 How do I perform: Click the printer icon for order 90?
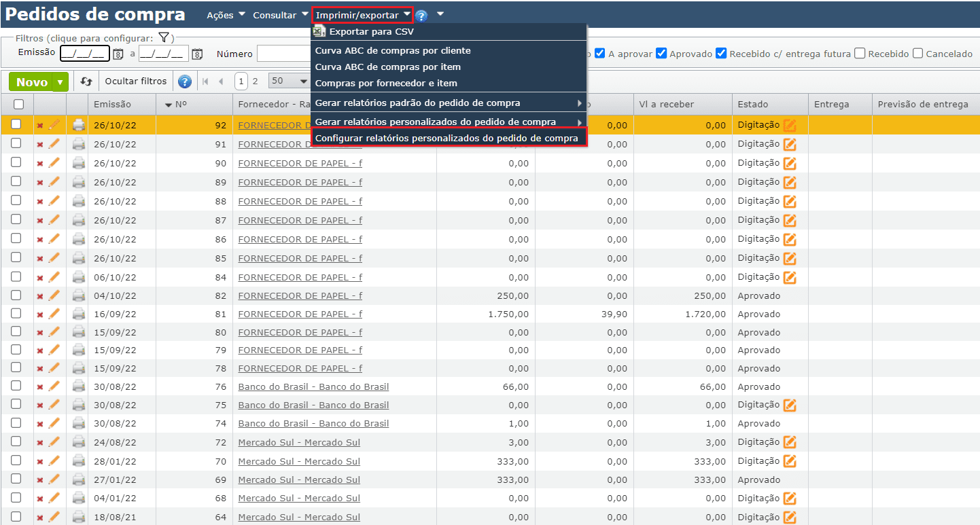point(79,163)
